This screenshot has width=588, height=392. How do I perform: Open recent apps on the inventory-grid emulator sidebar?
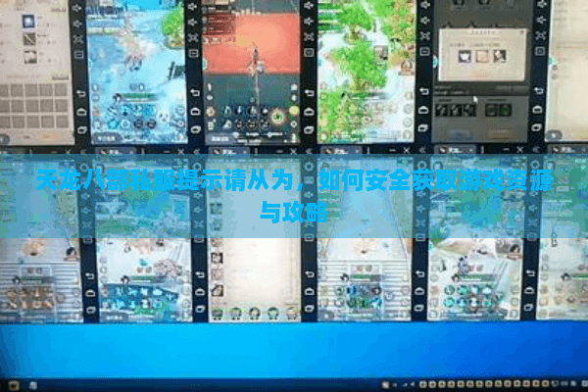point(81,129)
